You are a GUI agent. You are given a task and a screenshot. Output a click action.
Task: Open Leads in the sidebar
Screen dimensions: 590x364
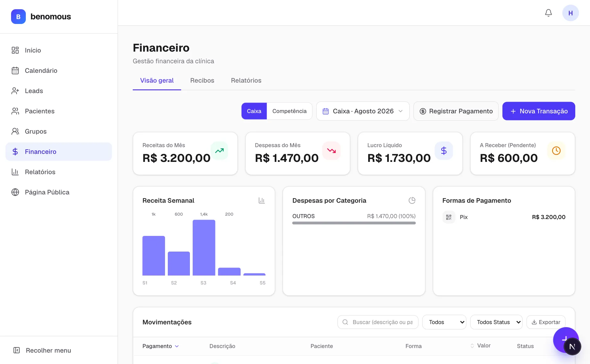pos(59,91)
